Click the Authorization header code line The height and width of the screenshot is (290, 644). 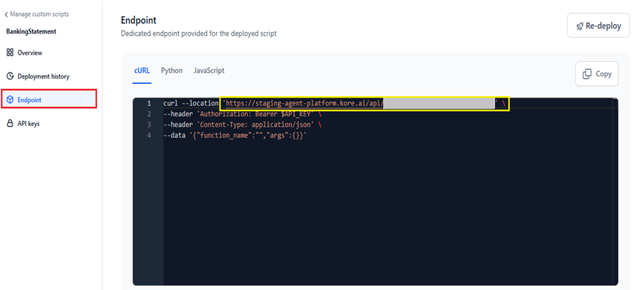point(242,114)
